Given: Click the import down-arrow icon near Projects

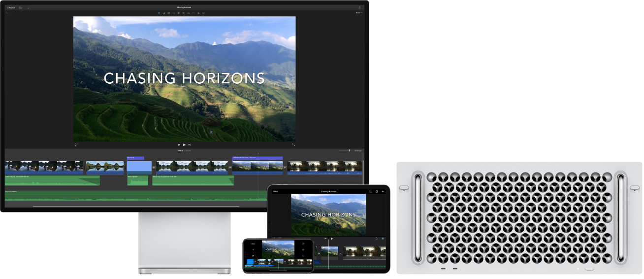Looking at the screenshot, I should 28,8.
